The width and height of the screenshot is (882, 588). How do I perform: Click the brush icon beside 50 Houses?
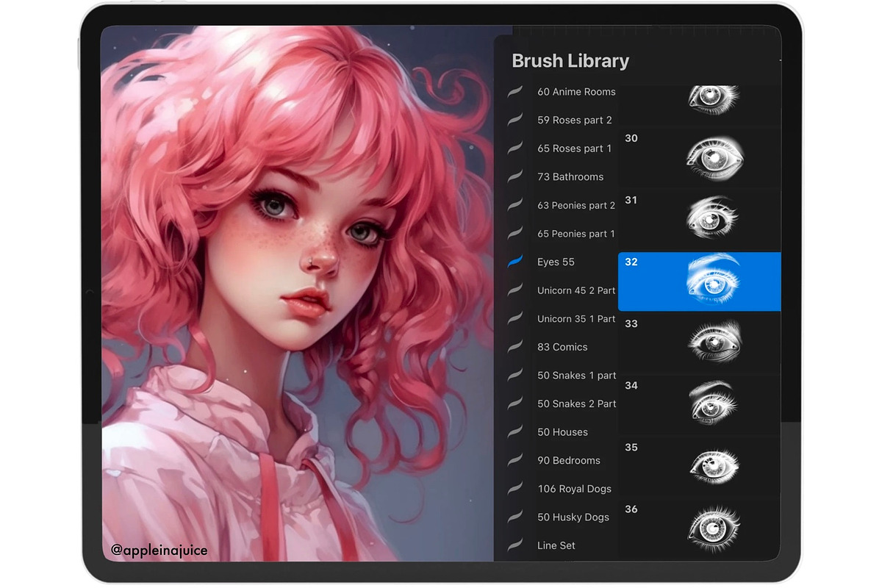(515, 431)
